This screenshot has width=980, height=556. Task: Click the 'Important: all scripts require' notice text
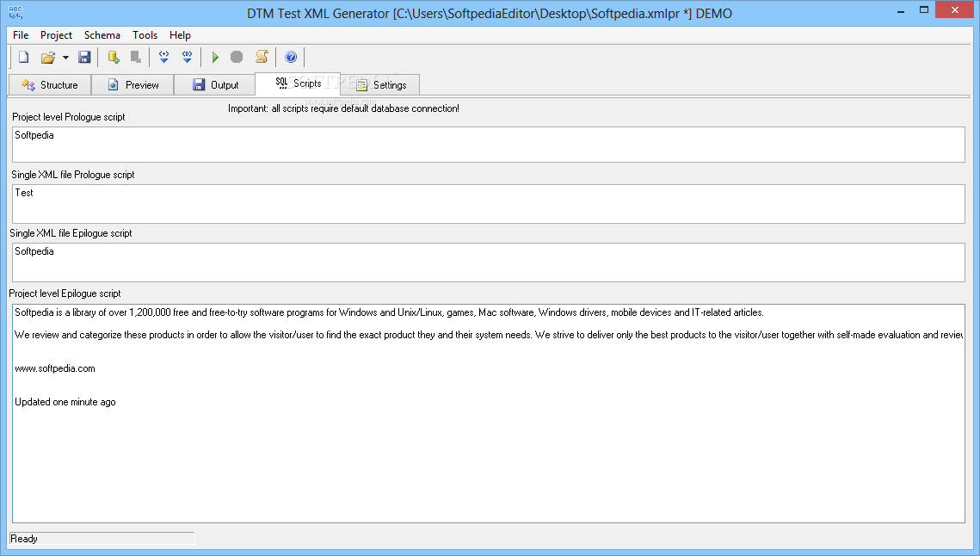tap(344, 108)
